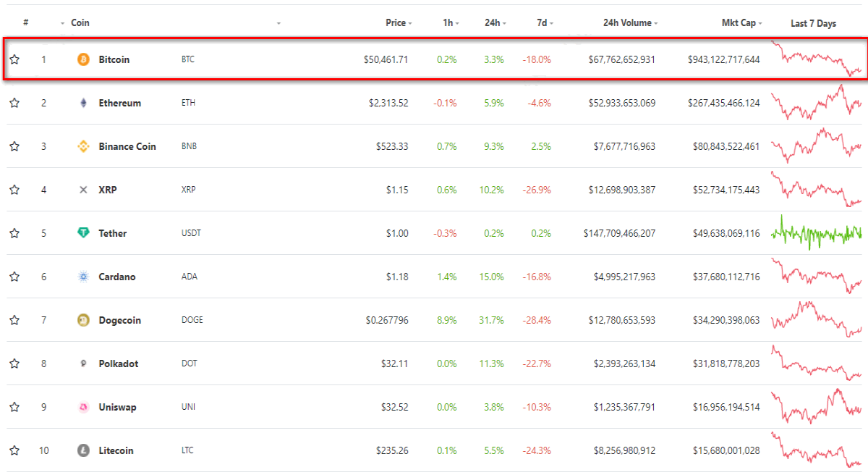This screenshot has height=475, width=868.
Task: Click the BTC ticker symbol
Action: pyautogui.click(x=188, y=59)
